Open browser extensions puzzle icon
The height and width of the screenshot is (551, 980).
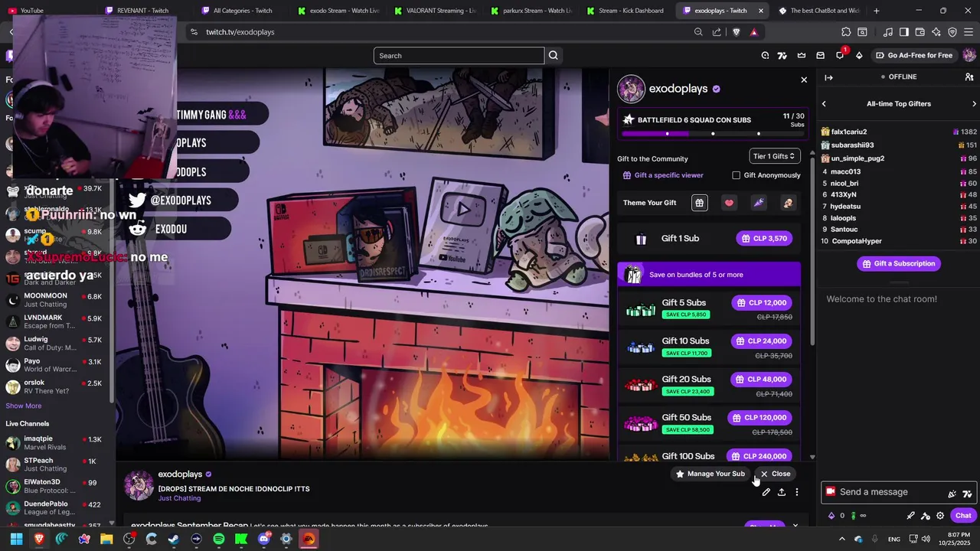pyautogui.click(x=846, y=32)
